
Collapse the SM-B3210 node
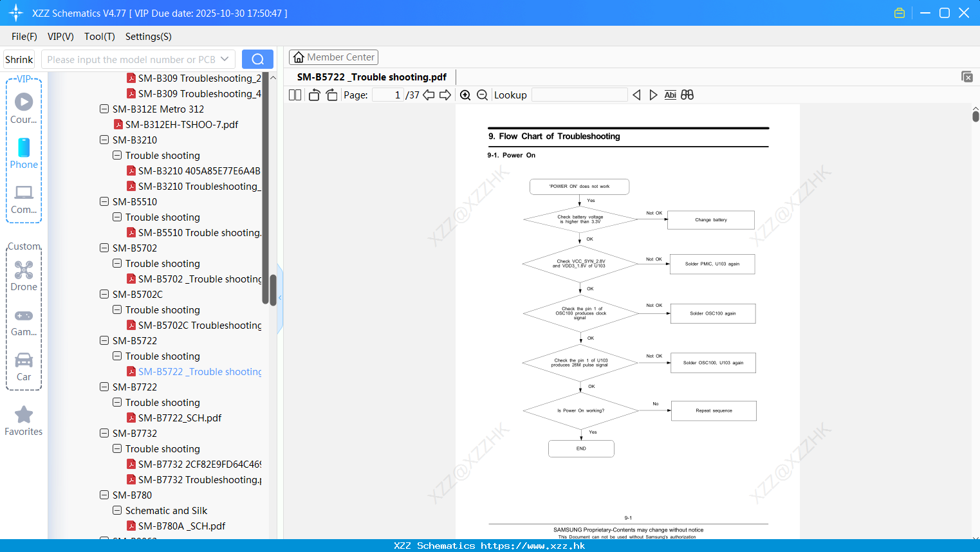(104, 140)
